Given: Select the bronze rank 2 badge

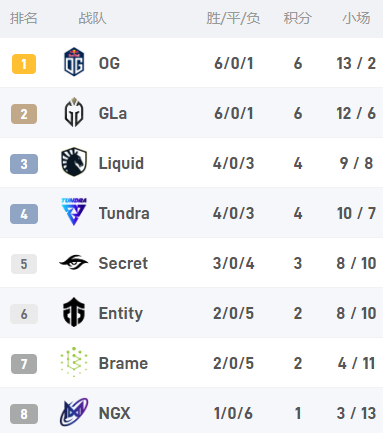Looking at the screenshot, I should (x=24, y=114).
